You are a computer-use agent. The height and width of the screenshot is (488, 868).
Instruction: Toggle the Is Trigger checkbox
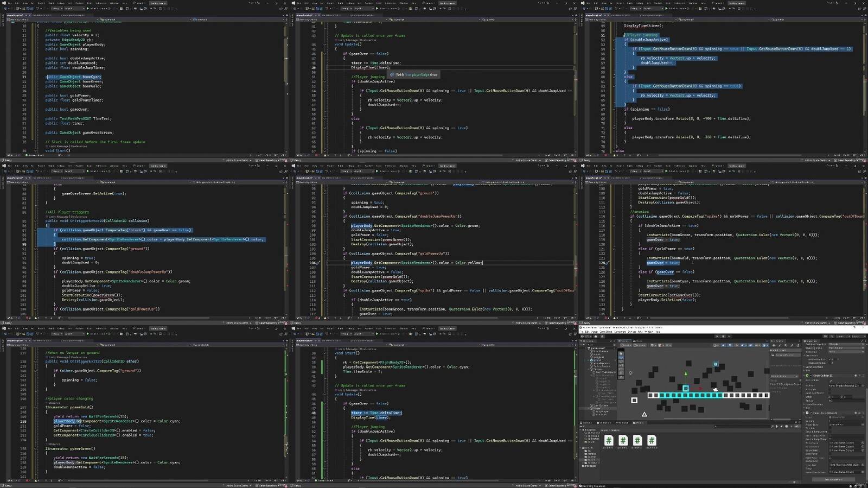pyautogui.click(x=830, y=389)
